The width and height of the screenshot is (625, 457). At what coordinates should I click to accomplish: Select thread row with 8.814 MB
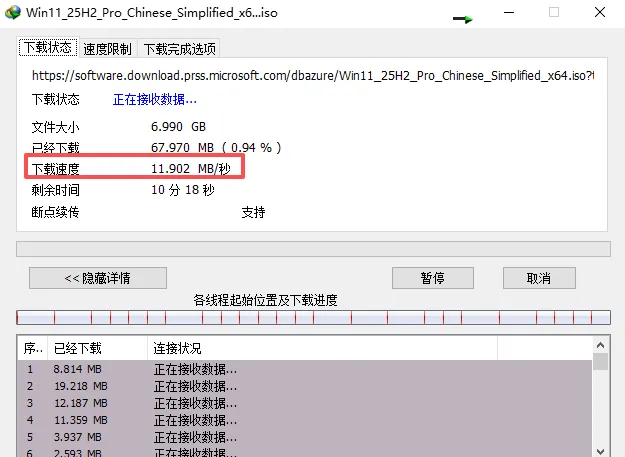pos(305,369)
